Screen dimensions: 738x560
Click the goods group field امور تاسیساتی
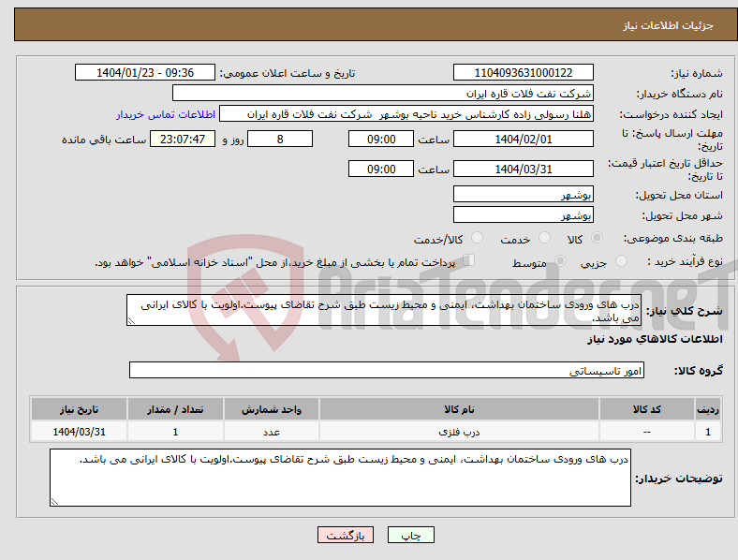click(387, 370)
